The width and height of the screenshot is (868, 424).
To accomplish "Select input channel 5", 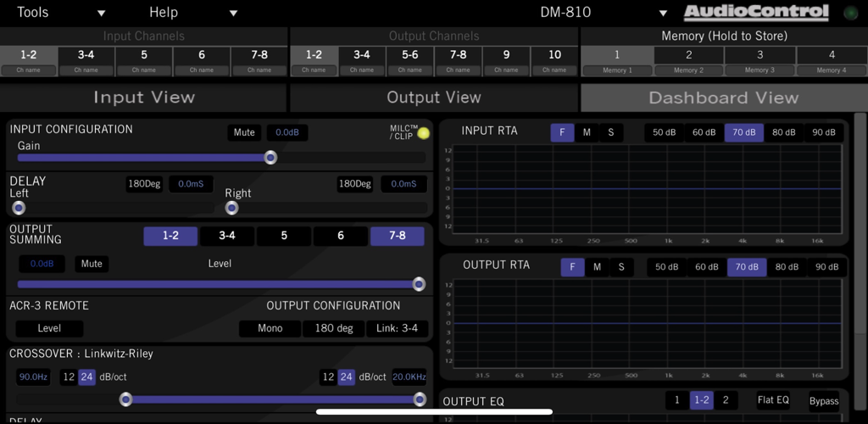I will [x=144, y=55].
